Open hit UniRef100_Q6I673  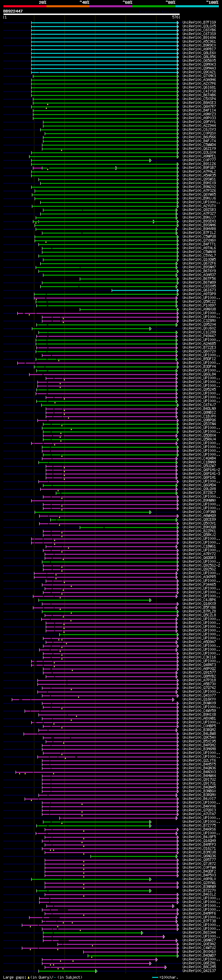point(199,290)
